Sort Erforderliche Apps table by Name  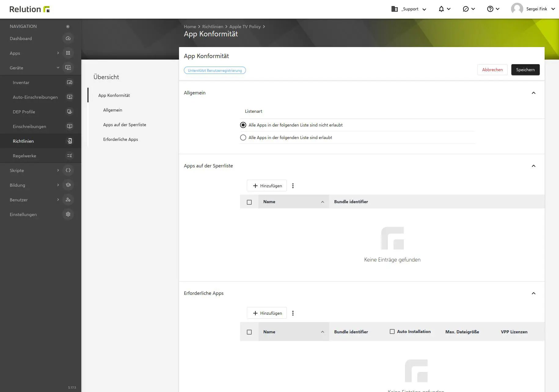(294, 332)
